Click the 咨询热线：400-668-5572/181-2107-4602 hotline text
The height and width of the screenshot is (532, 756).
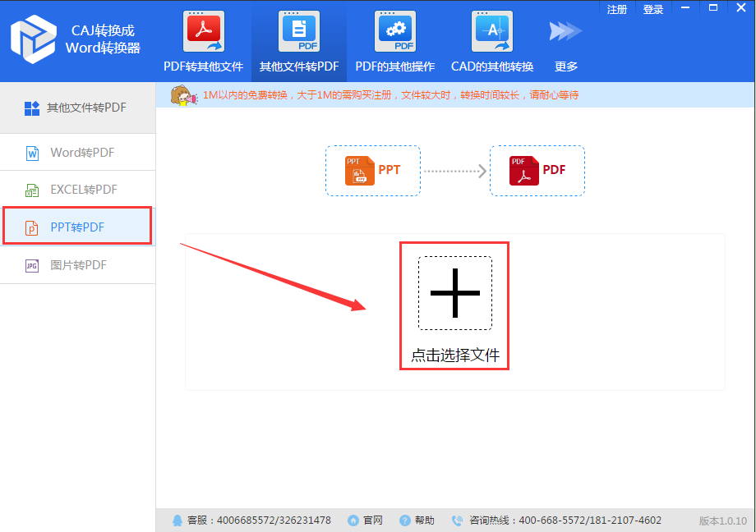tap(565, 521)
